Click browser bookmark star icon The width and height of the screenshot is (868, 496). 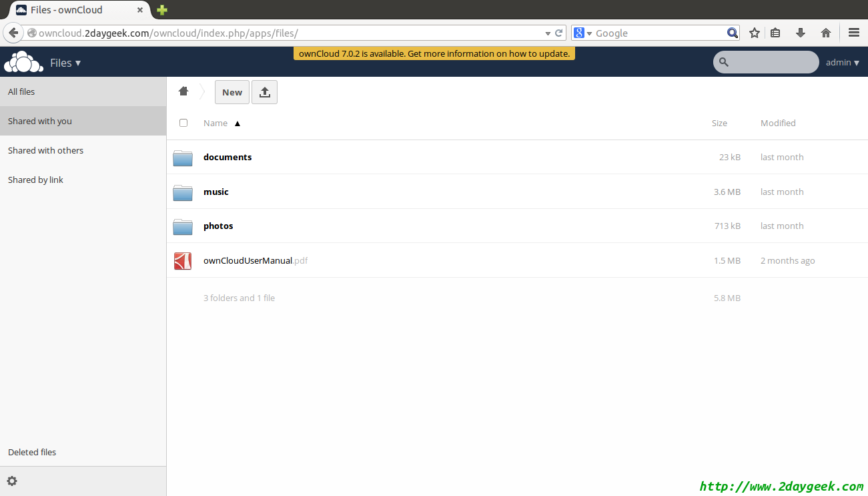tap(754, 33)
